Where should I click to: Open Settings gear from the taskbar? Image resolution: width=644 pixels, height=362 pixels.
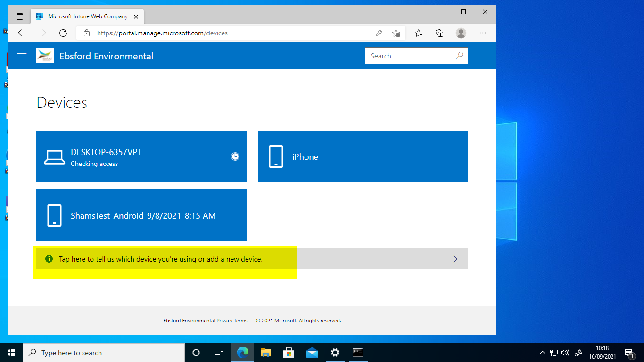coord(335,353)
